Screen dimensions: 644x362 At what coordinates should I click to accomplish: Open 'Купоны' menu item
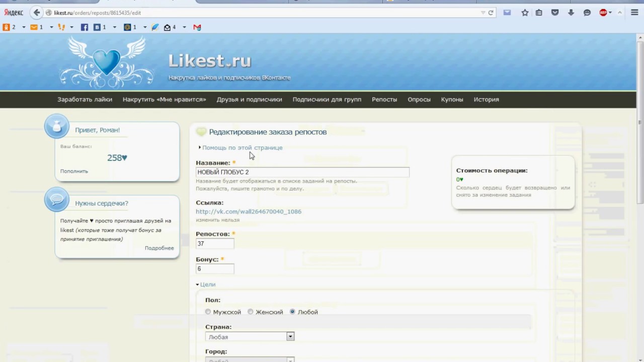[452, 100]
